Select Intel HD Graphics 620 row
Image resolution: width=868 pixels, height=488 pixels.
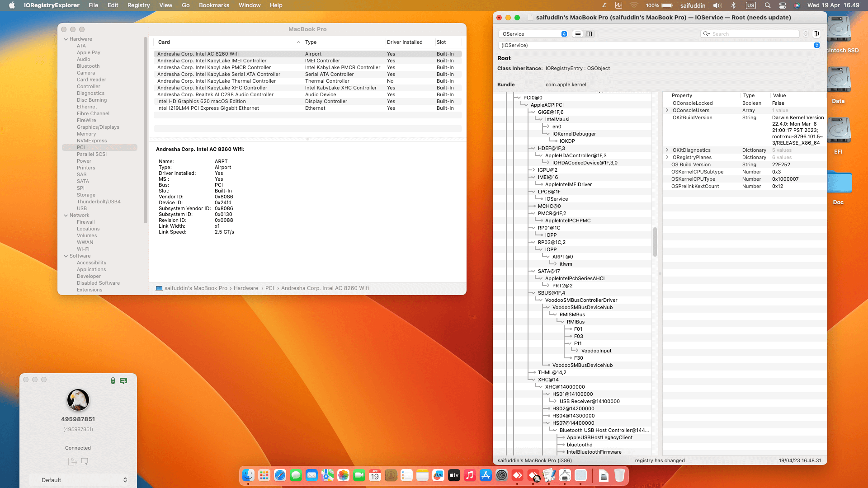[201, 101]
